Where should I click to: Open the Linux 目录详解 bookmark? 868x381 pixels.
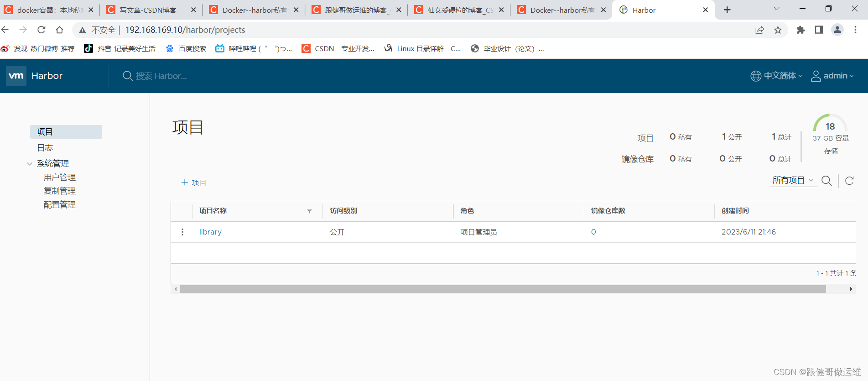(x=422, y=48)
